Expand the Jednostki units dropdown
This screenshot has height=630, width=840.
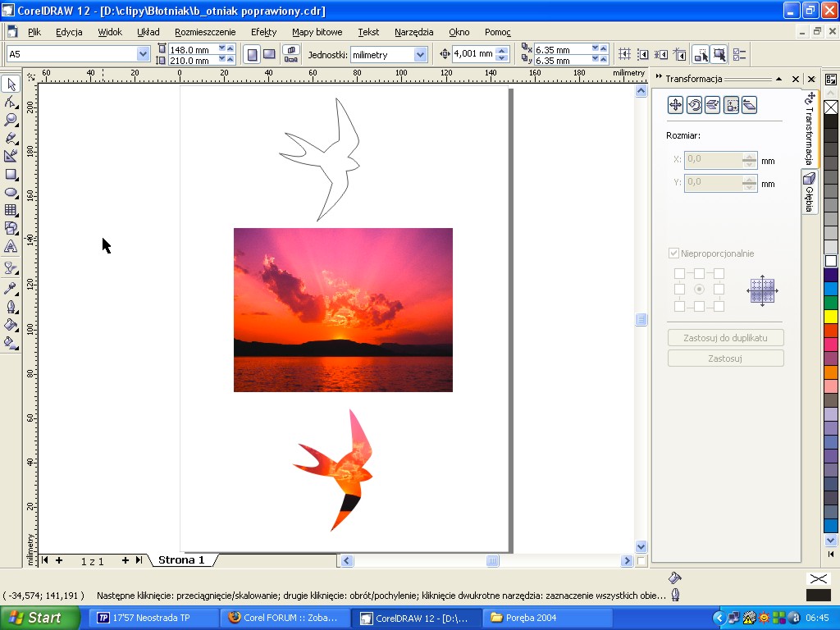[421, 54]
